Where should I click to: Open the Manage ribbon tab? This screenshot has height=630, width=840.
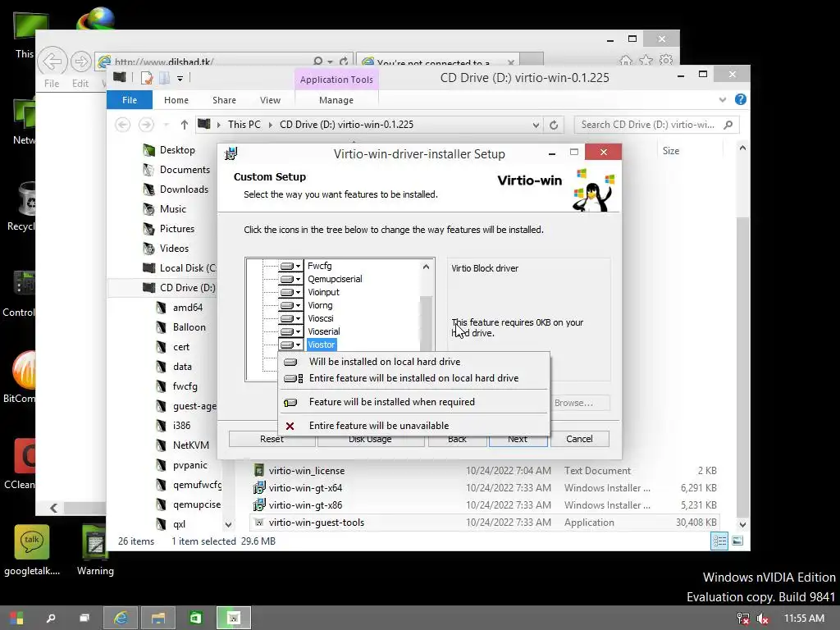coord(336,100)
